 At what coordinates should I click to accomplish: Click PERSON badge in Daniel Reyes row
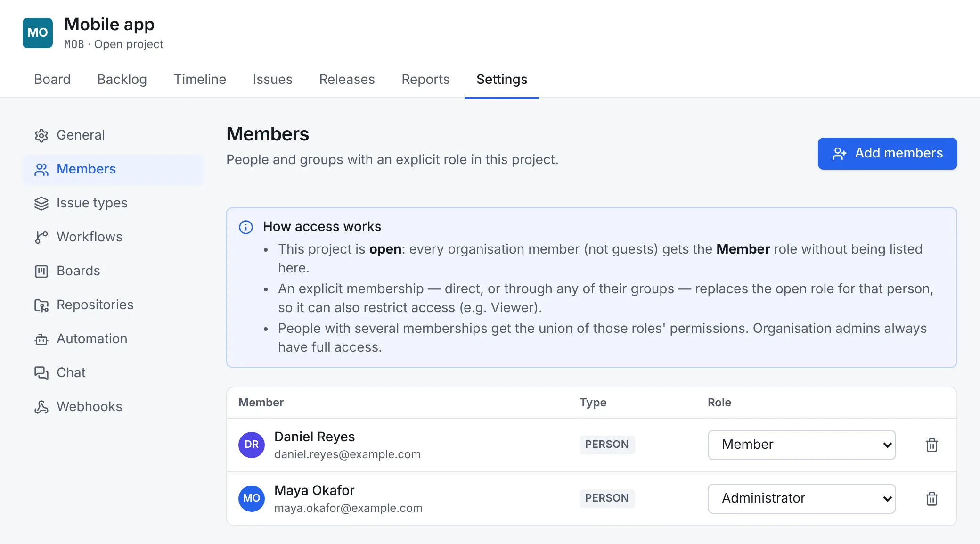(607, 445)
